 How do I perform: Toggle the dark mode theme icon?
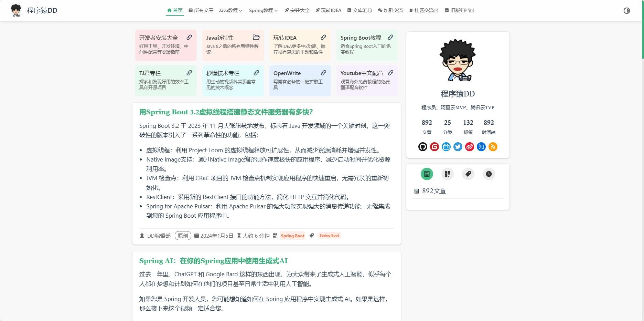[x=626, y=11]
